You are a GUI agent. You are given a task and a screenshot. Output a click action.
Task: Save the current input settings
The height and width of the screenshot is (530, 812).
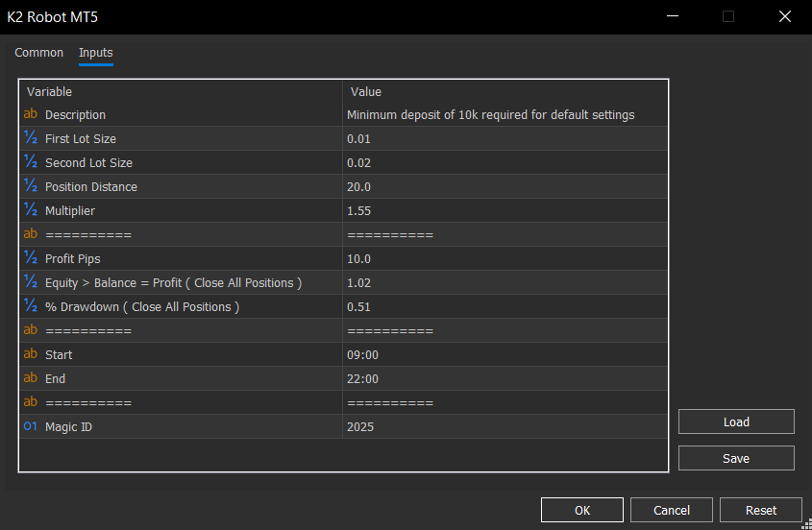tap(736, 458)
